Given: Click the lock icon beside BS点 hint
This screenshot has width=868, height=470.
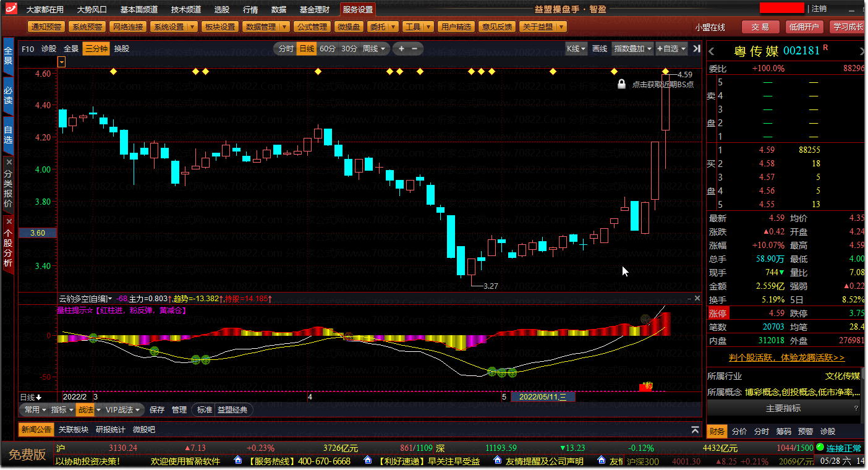Looking at the screenshot, I should (621, 84).
